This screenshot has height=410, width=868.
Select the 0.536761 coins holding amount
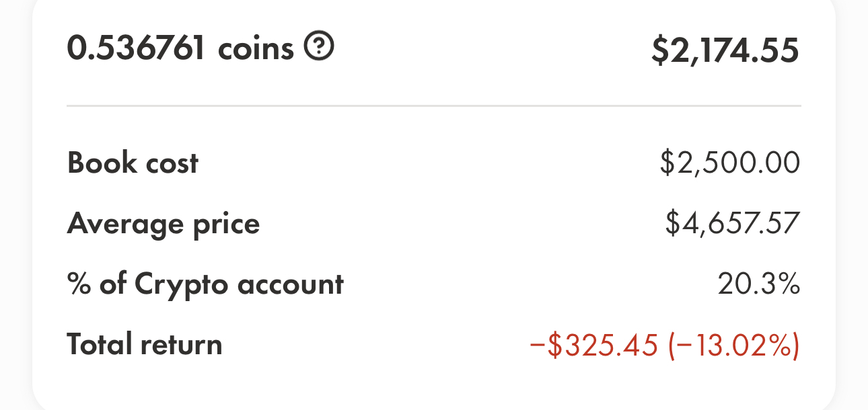pyautogui.click(x=180, y=48)
